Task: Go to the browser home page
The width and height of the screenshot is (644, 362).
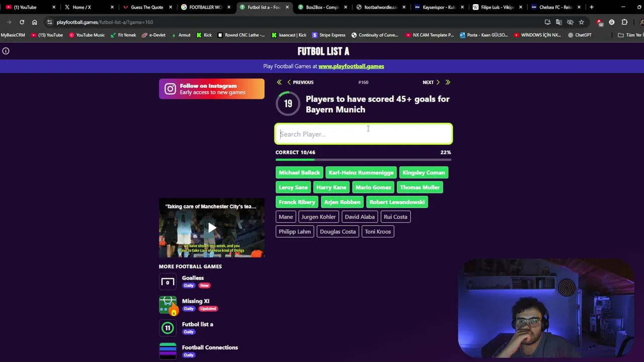Action: pos(34,22)
